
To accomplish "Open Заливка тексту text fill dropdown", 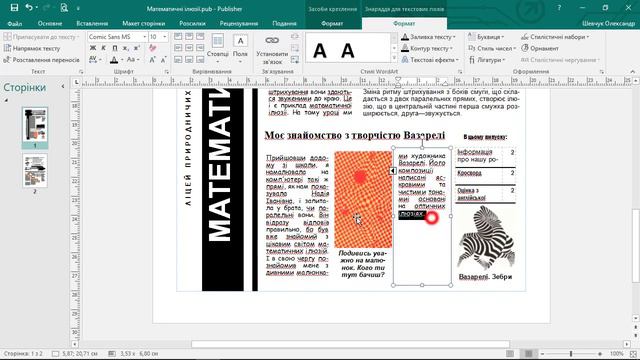I will (x=428, y=37).
